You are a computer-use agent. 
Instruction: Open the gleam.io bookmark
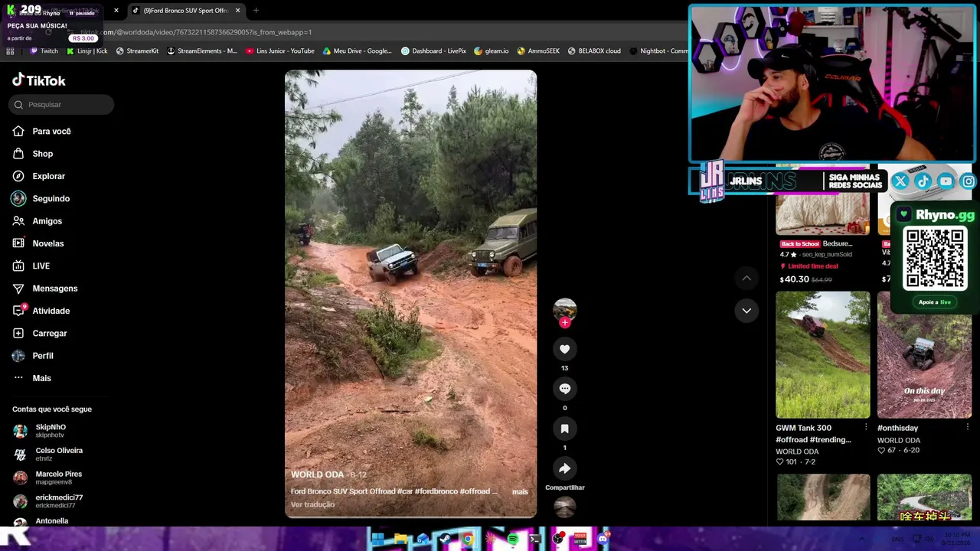tap(492, 51)
